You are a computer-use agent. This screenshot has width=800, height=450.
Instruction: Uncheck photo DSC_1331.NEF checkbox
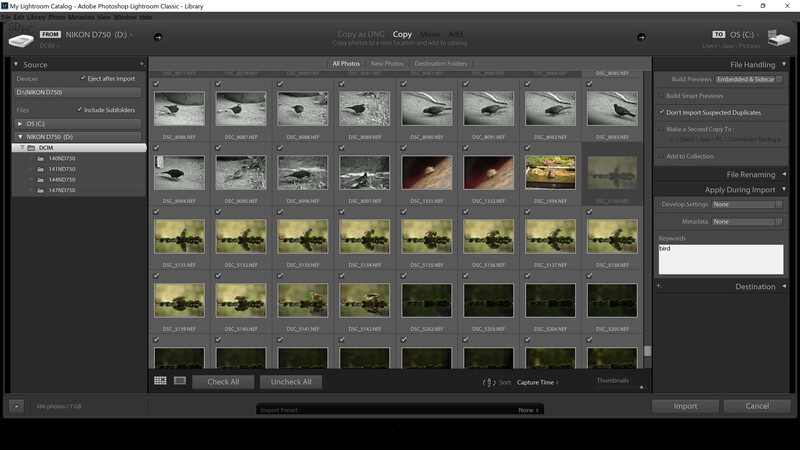404,147
